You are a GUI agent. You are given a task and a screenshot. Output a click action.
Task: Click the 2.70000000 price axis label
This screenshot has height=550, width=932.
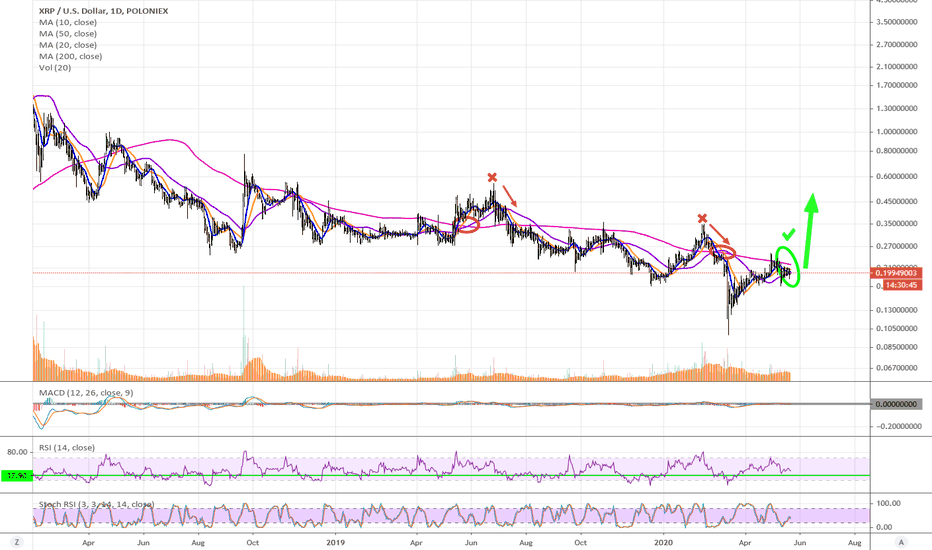[896, 44]
